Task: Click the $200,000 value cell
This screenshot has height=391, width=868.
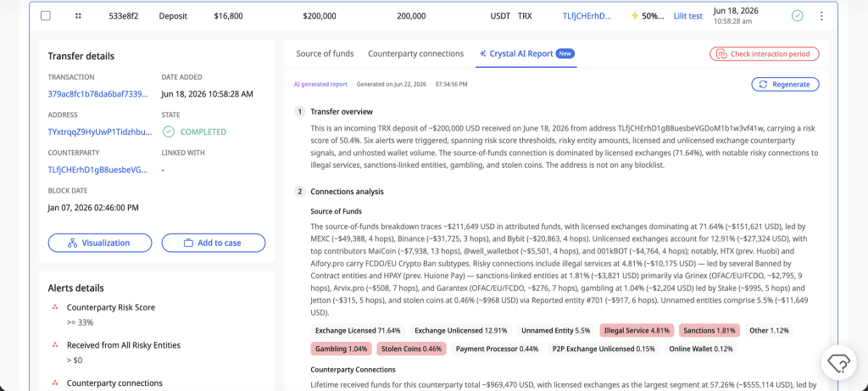Action: pyautogui.click(x=320, y=16)
